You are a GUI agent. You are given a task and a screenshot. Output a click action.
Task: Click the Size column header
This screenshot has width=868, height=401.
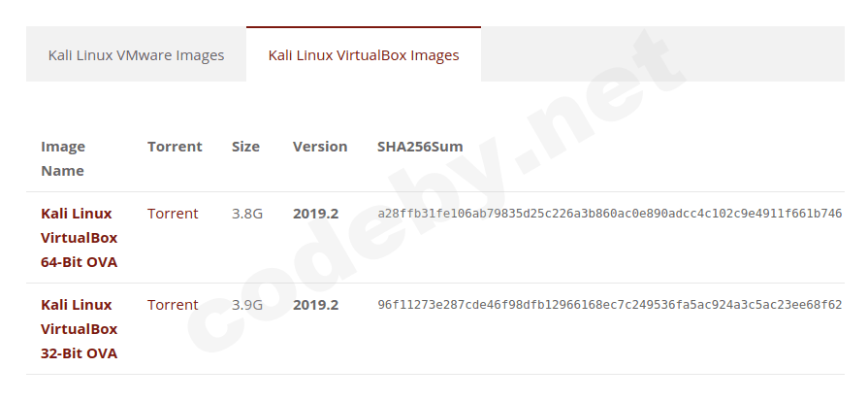[245, 147]
